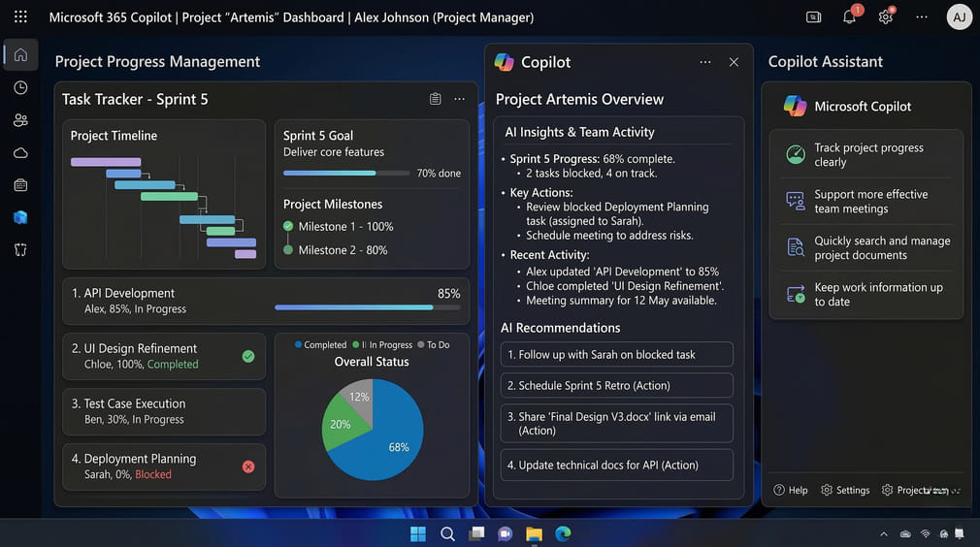Image resolution: width=980 pixels, height=547 pixels.
Task: Click the Sprint 5 Goal progress bar
Action: pos(346,173)
